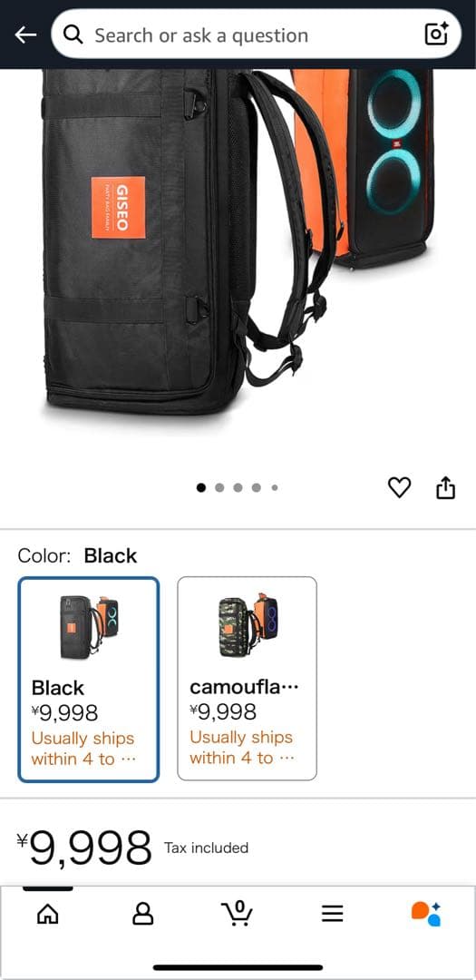Go to Home tab icon
Image resolution: width=476 pixels, height=980 pixels.
pyautogui.click(x=48, y=915)
